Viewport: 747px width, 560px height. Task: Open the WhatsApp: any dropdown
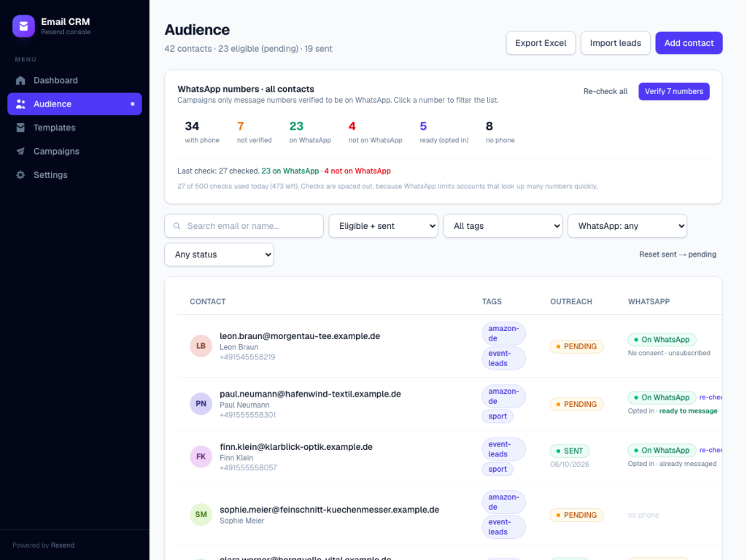pos(627,226)
